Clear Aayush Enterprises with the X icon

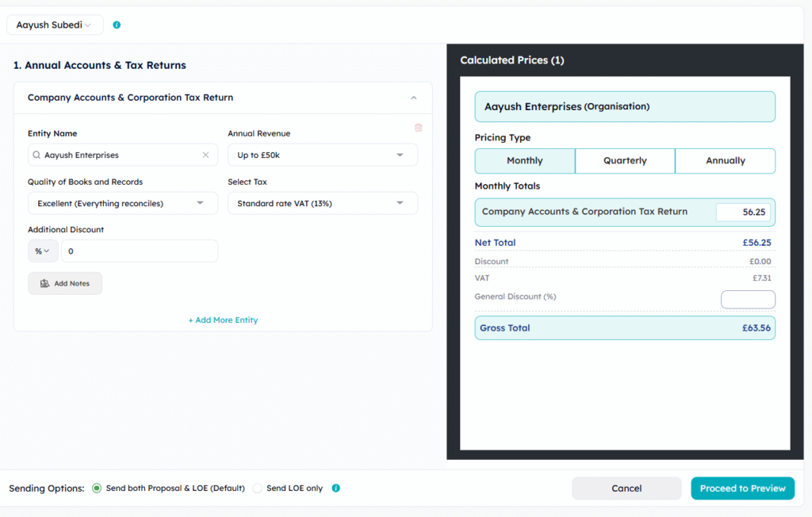(205, 155)
